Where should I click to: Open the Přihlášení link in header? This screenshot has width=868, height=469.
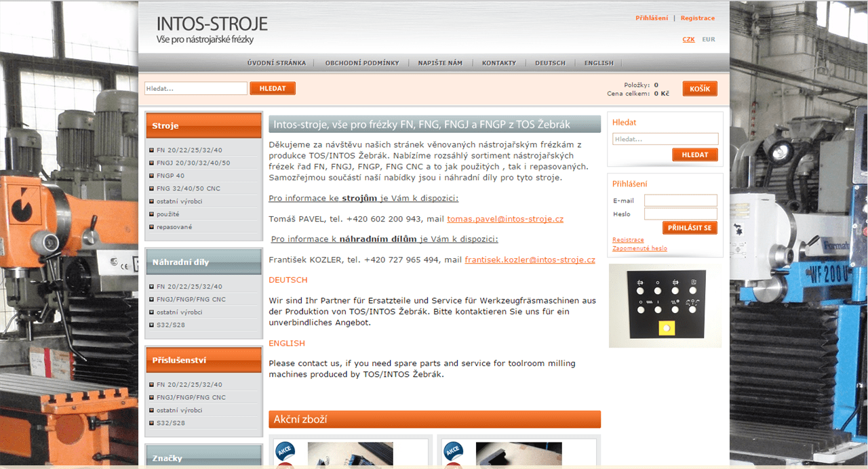(x=652, y=18)
